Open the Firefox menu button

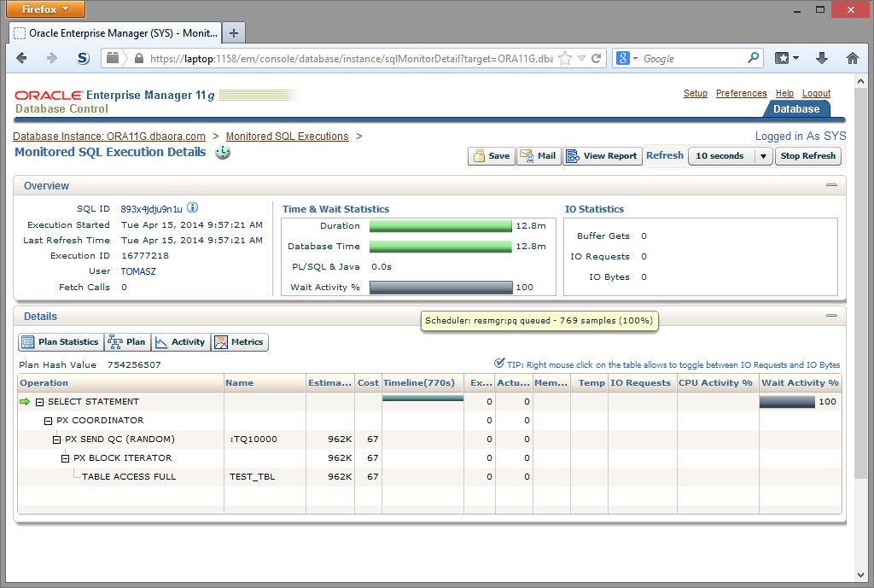46,9
